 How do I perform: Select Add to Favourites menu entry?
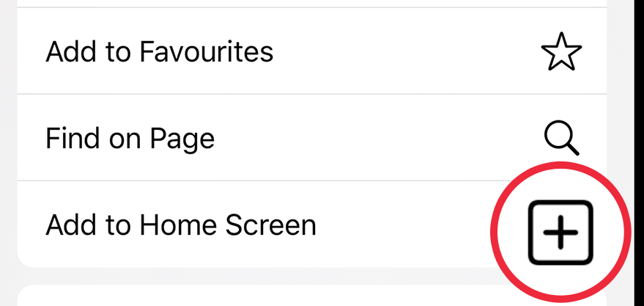[x=159, y=52]
